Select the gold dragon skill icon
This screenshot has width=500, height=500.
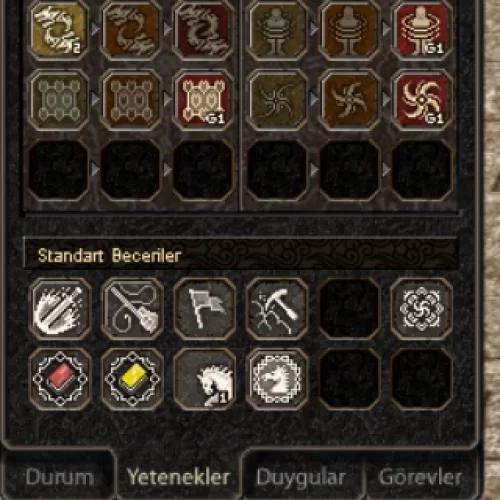pos(59,30)
